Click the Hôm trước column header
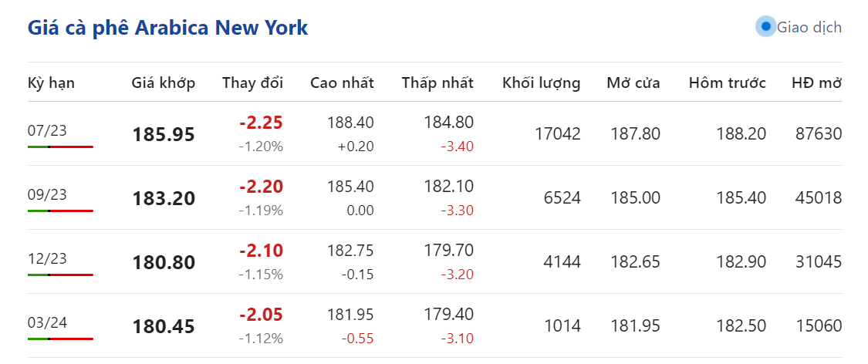 [727, 83]
